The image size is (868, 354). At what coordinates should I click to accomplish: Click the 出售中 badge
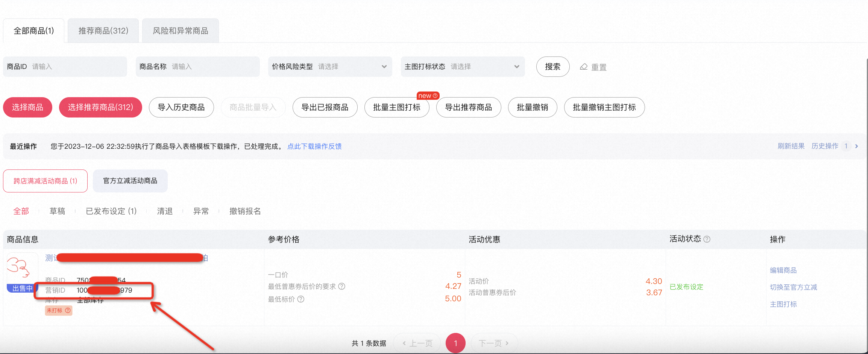[x=23, y=288]
